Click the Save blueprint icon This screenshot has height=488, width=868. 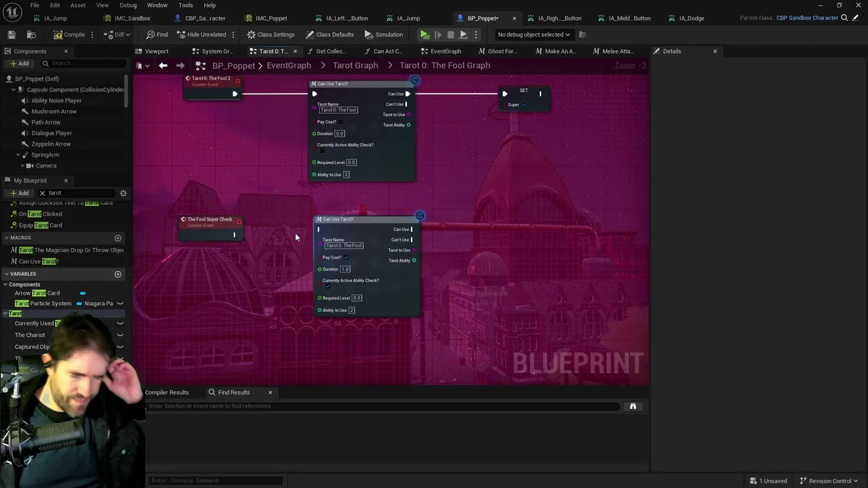pyautogui.click(x=12, y=35)
